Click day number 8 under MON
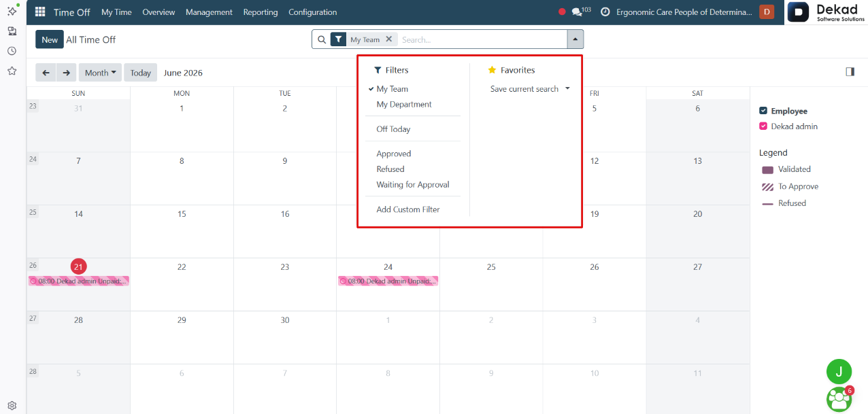Screen dimensions: 868x414 (x=182, y=161)
